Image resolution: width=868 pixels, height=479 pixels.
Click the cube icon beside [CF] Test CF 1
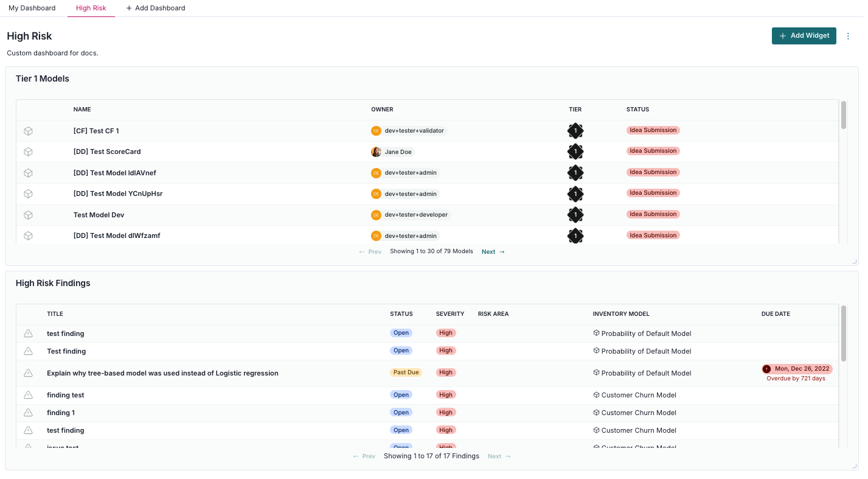[28, 130]
